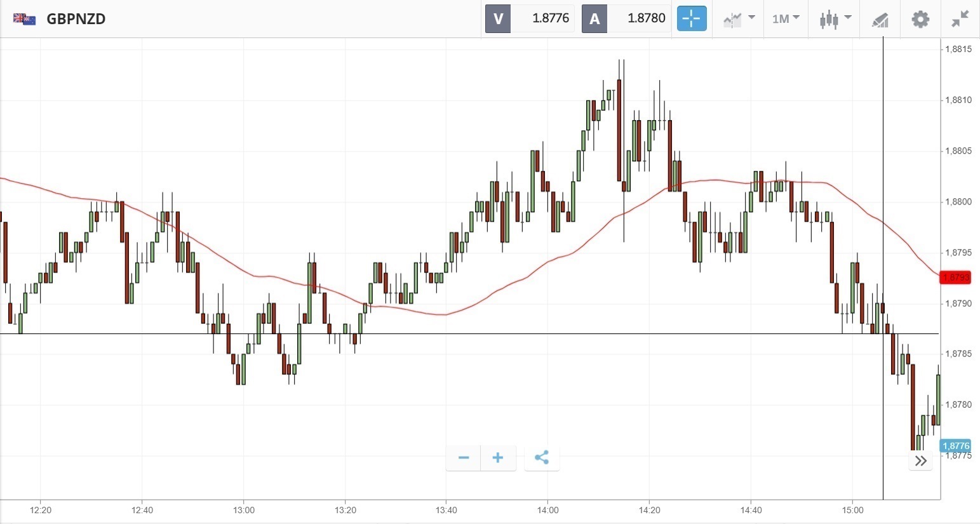This screenshot has width=980, height=524.
Task: Collapse chart with the shrink arrows icon
Action: point(960,19)
